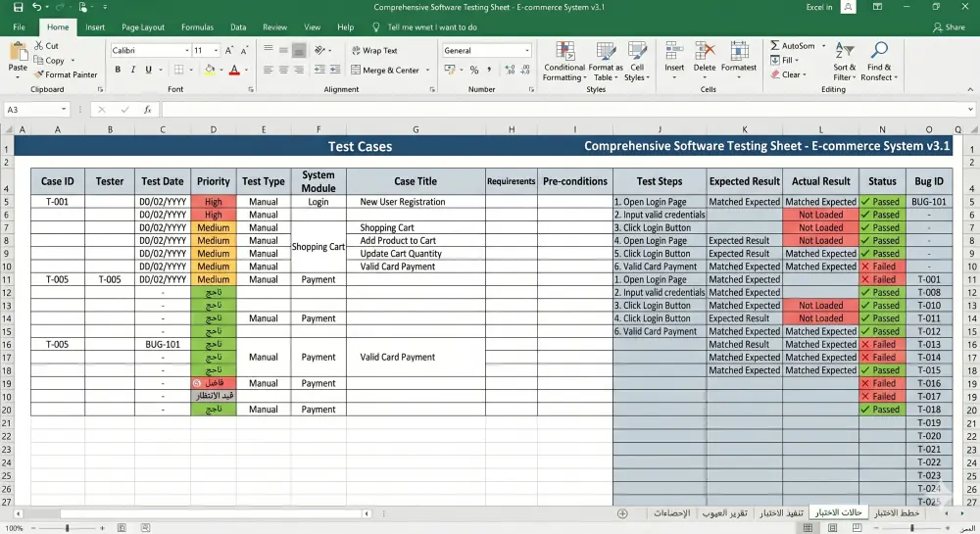Open Cell Styles gallery icon
This screenshot has width=980, height=534.
click(637, 51)
